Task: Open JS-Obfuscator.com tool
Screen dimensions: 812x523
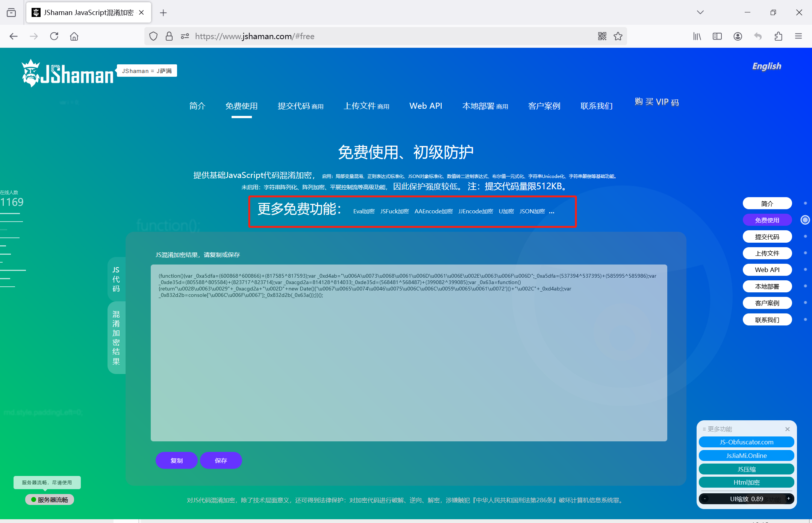Action: pos(747,442)
